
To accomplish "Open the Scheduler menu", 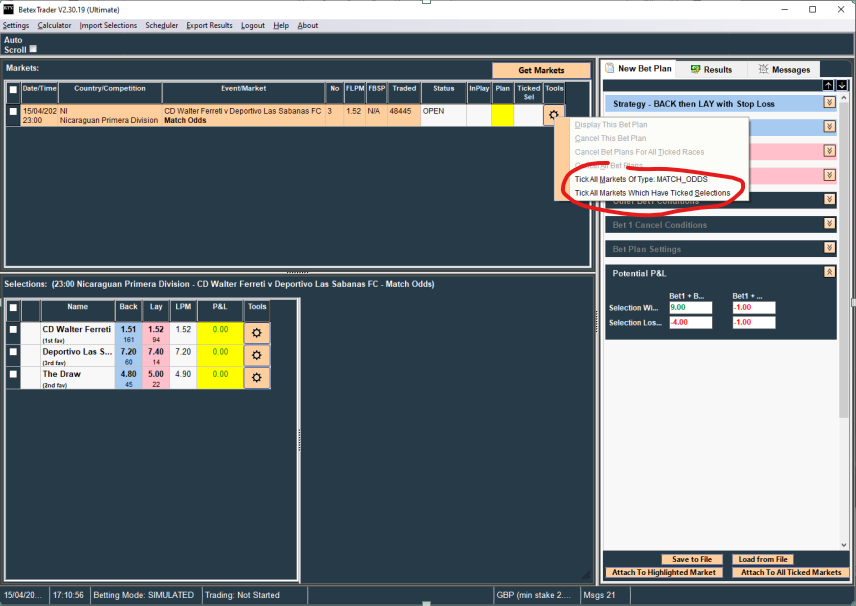I will 161,25.
